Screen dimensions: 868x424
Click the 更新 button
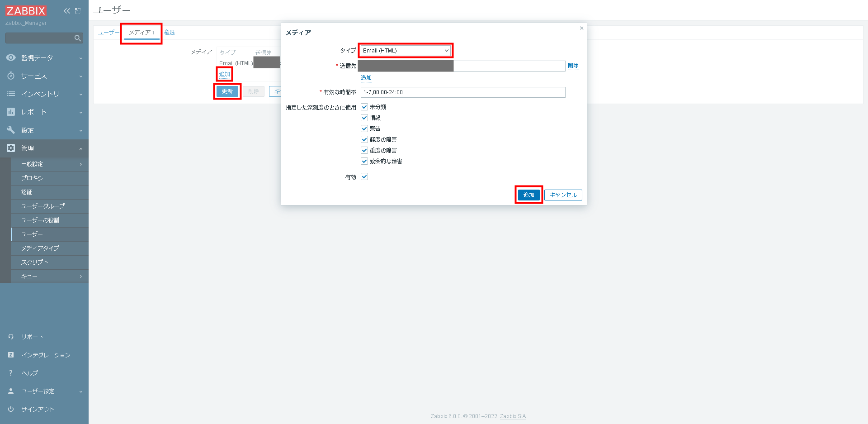227,91
